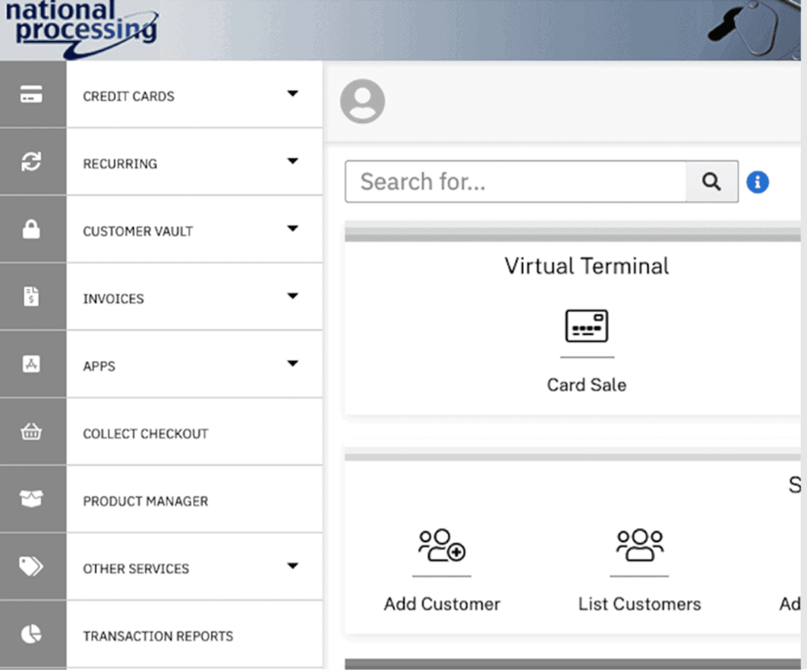Open Invoices from the sidebar menu

coord(113,298)
